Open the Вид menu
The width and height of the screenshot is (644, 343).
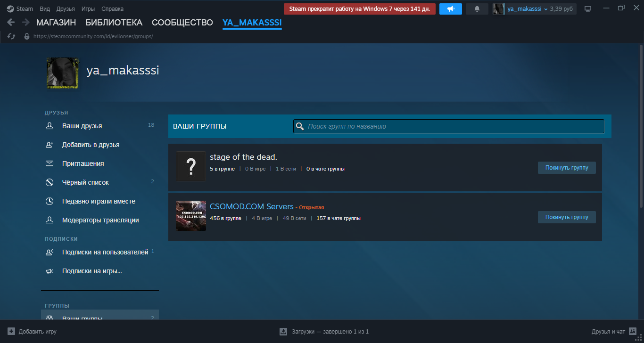click(x=45, y=9)
